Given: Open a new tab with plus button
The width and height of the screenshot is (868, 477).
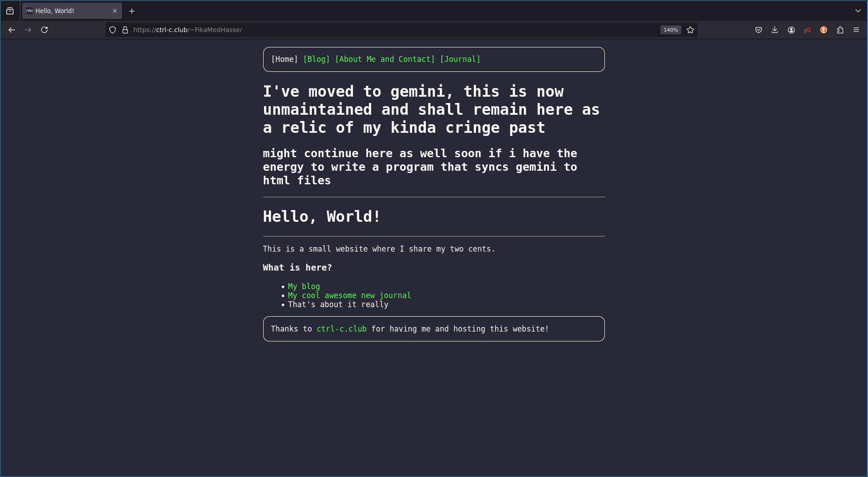Looking at the screenshot, I should (132, 11).
